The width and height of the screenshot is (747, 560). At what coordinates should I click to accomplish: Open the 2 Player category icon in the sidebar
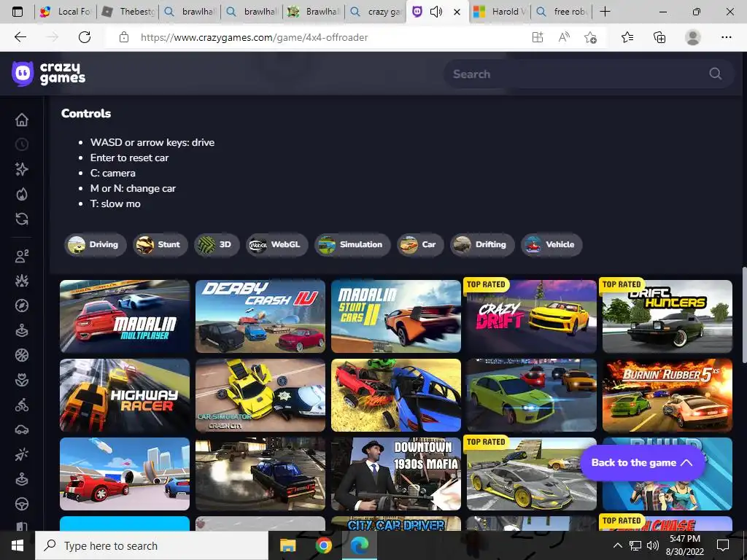coord(22,256)
